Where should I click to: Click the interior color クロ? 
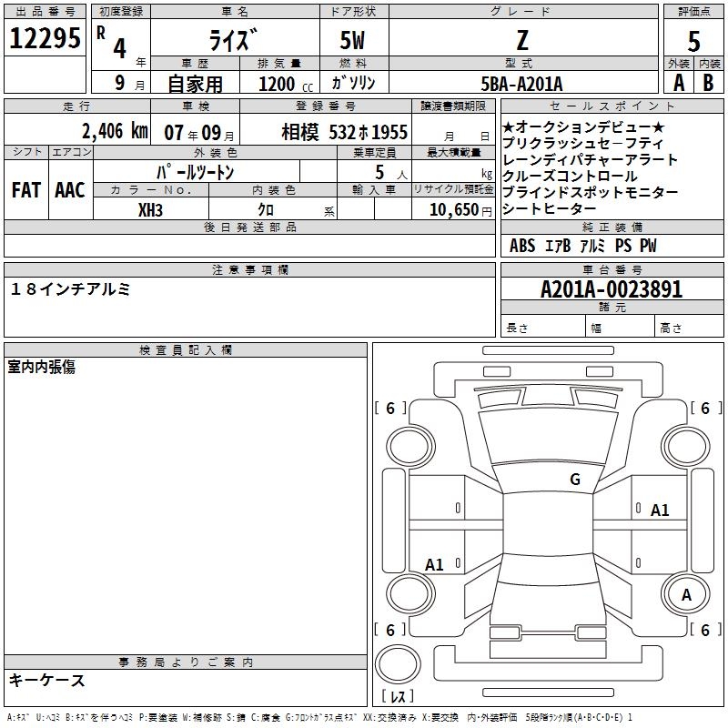(266, 210)
